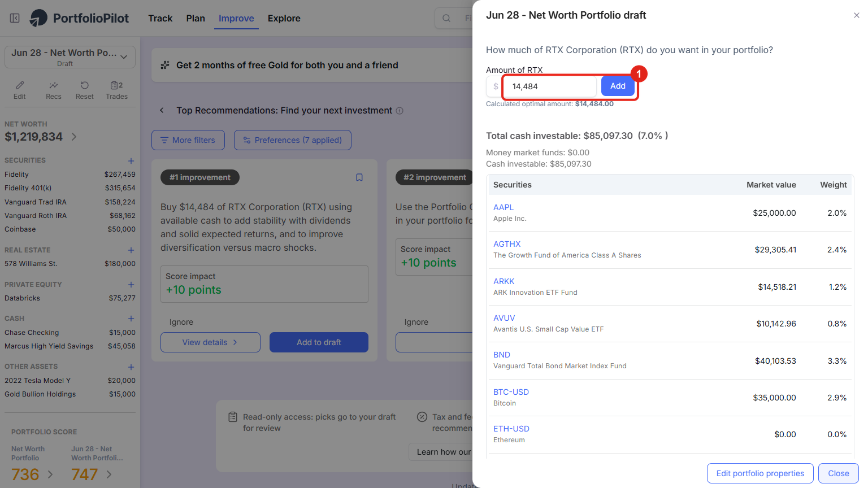This screenshot has height=488, width=868.
Task: Open Preferences (7 applied)
Action: tap(293, 140)
